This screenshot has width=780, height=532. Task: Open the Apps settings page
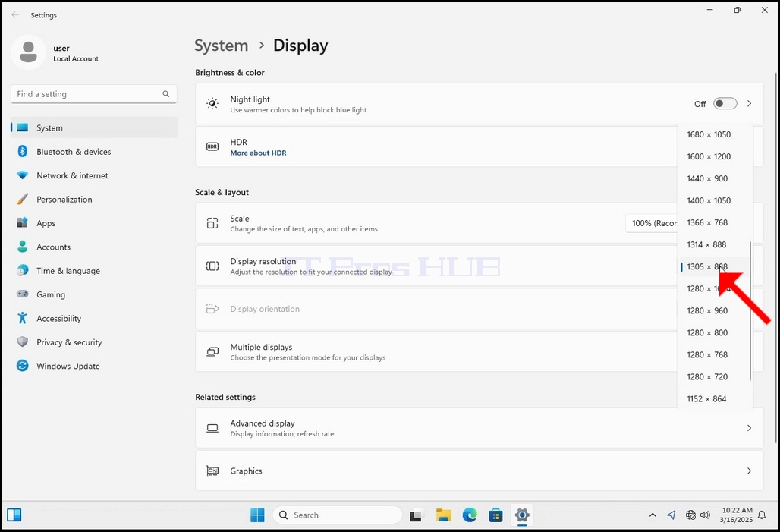click(x=94, y=223)
